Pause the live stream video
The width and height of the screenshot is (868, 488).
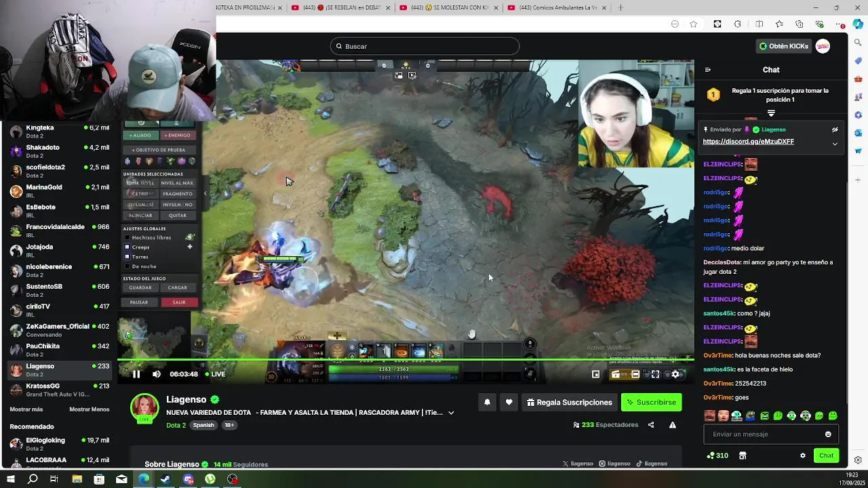click(x=136, y=374)
